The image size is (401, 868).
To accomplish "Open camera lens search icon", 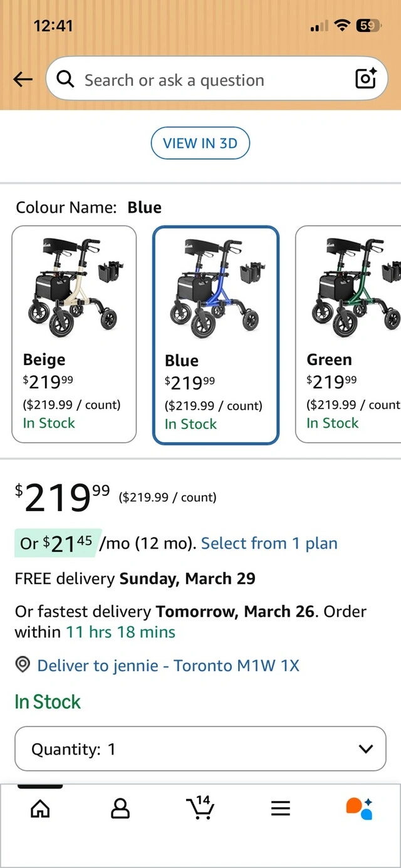I will pyautogui.click(x=365, y=79).
